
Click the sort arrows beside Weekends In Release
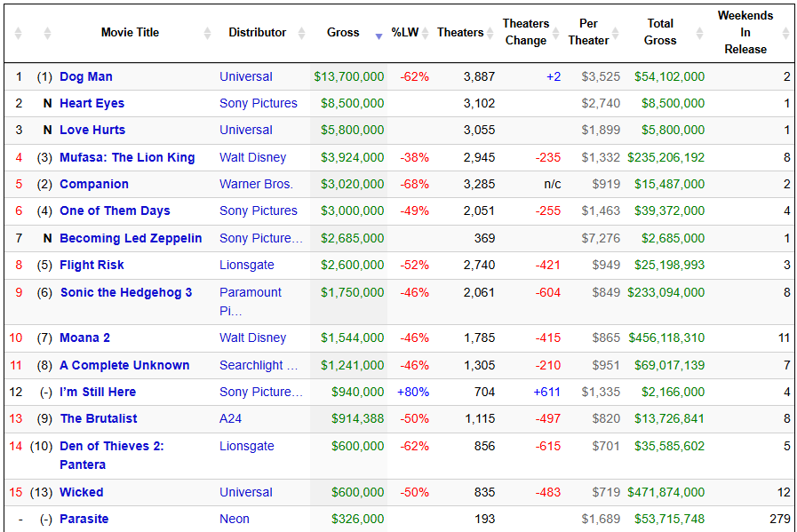[x=785, y=33]
